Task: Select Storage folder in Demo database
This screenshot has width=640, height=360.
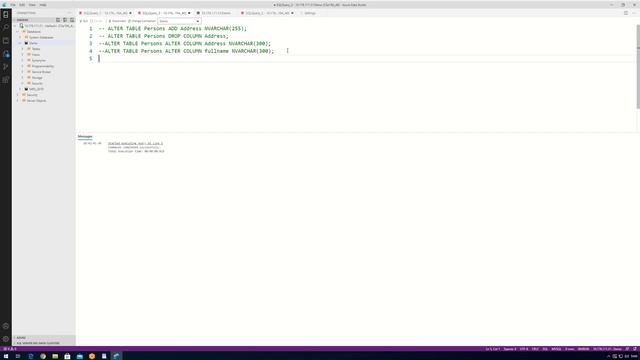Action: click(37, 78)
